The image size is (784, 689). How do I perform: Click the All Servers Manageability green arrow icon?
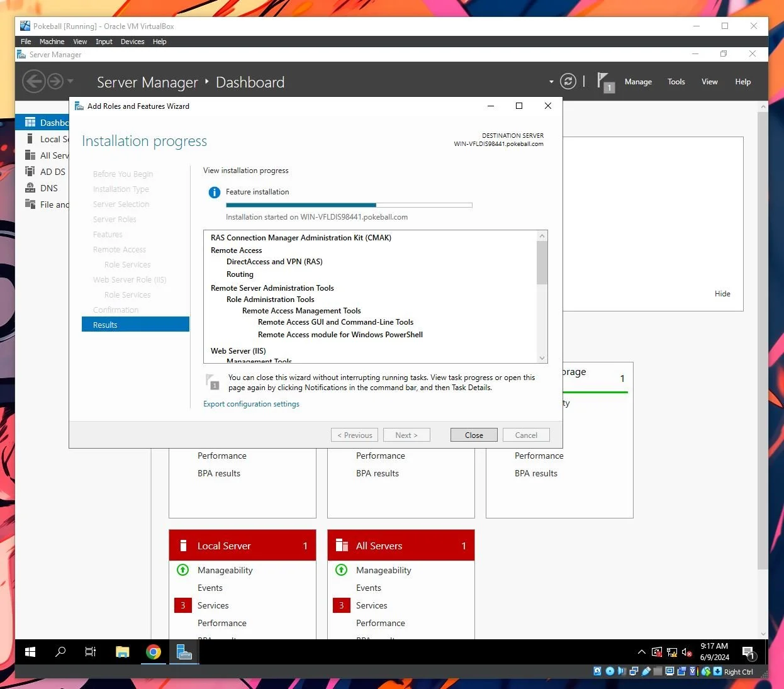click(x=341, y=569)
